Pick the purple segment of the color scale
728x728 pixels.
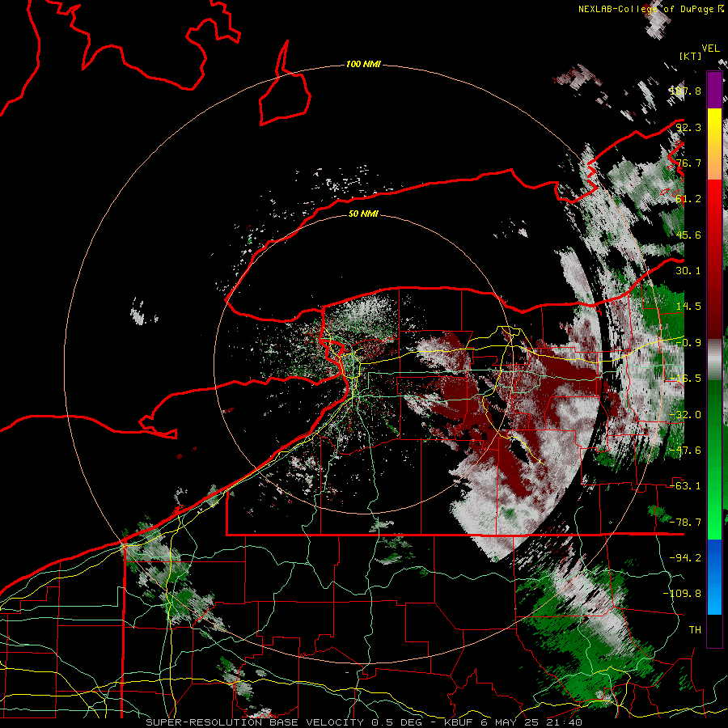click(x=714, y=90)
